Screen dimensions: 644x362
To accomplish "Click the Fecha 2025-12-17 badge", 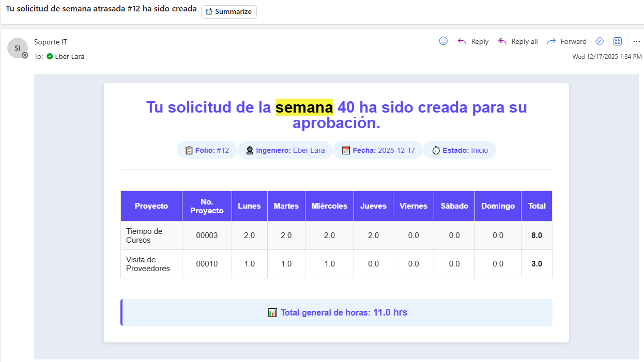I will click(378, 150).
